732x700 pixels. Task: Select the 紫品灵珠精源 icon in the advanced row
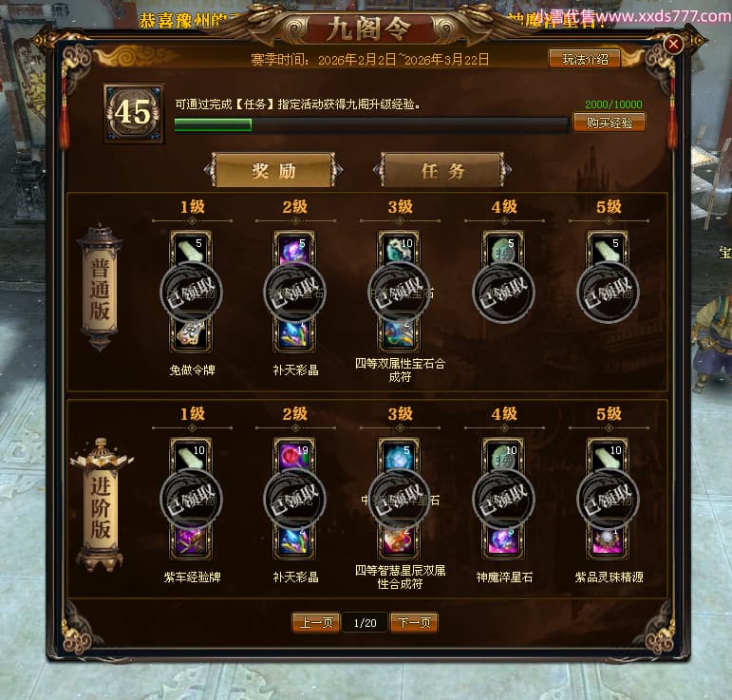pos(608,540)
